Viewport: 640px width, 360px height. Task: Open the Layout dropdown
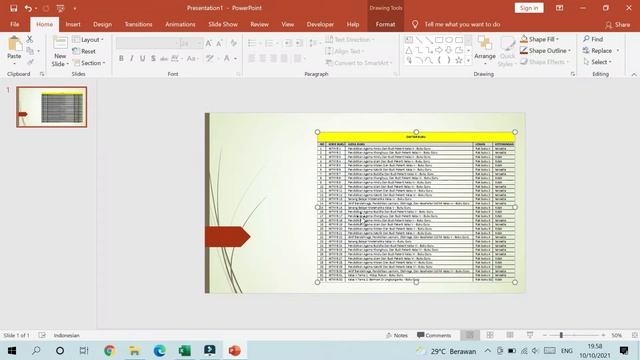point(88,40)
